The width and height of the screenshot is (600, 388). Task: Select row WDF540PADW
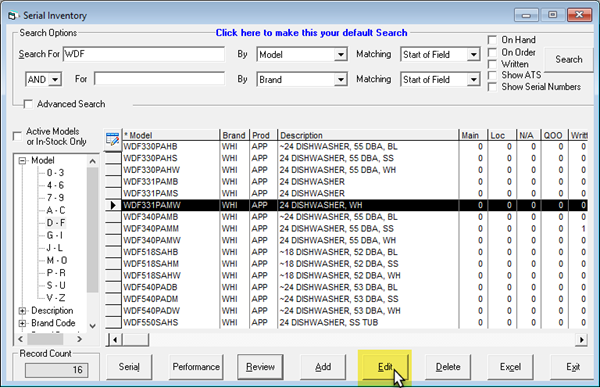[355, 311]
